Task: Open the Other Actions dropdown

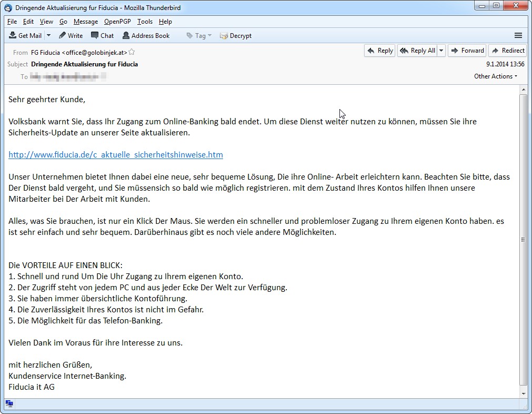Action: pyautogui.click(x=496, y=76)
